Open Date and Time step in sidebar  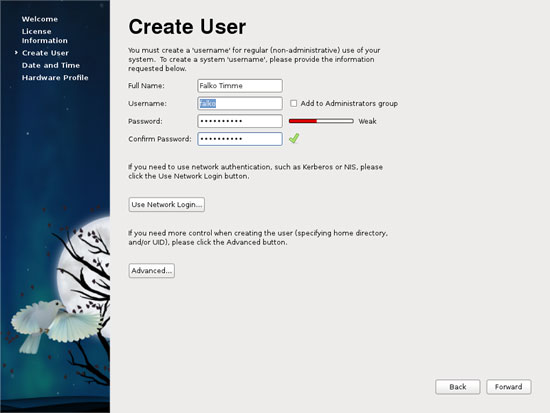[x=51, y=65]
